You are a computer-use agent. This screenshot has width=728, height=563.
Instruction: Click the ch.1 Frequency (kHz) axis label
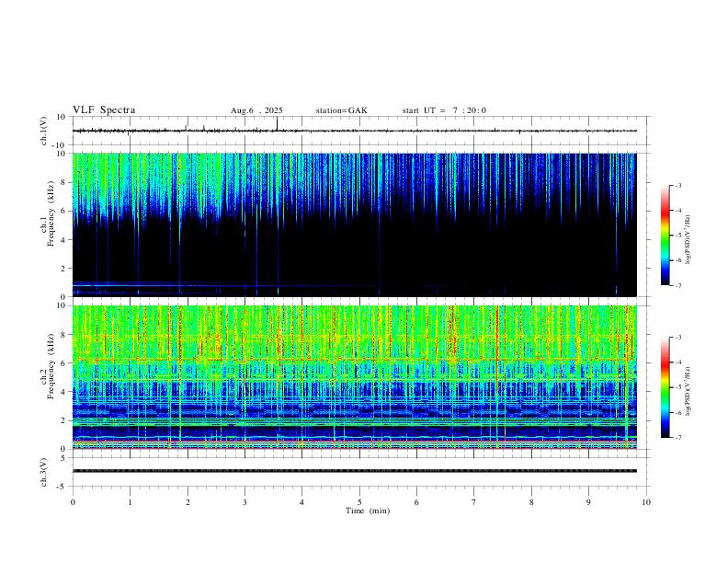(48, 213)
